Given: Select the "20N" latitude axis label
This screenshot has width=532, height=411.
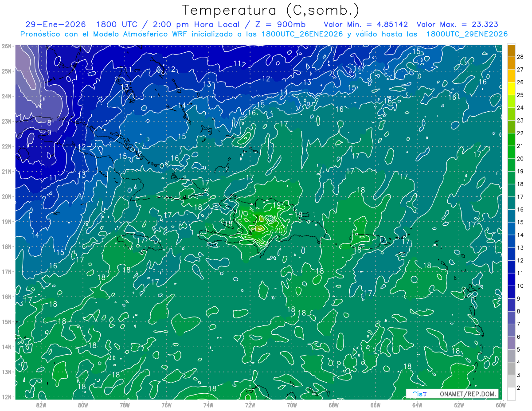Looking at the screenshot, I should 6,196.
